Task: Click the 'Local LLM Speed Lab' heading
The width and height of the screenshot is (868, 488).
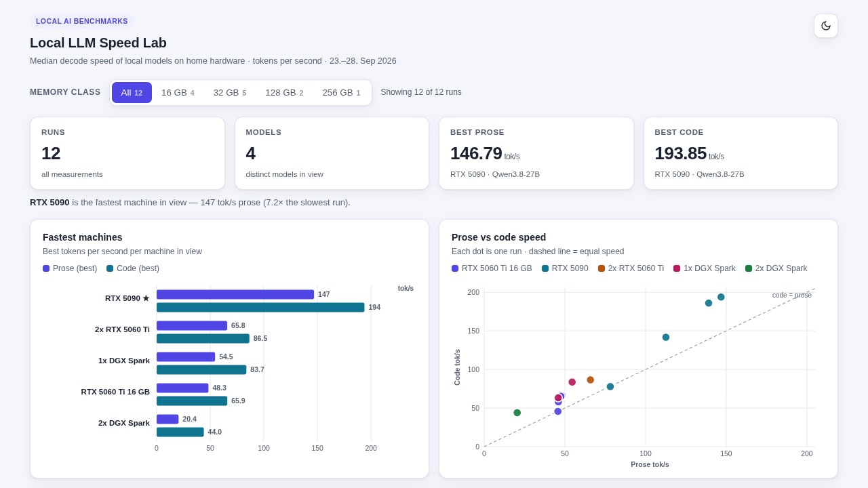Action: point(98,43)
